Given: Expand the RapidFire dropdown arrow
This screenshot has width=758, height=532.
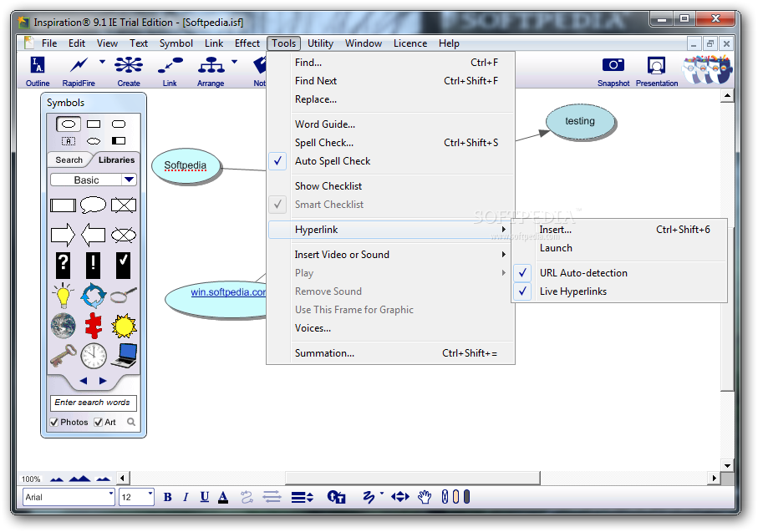Looking at the screenshot, I should pyautogui.click(x=102, y=62).
